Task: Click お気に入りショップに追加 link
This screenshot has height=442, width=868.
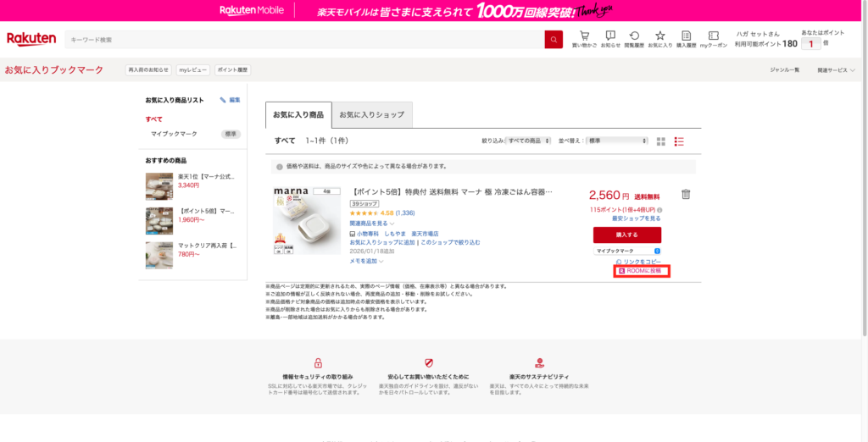Action: click(x=382, y=242)
